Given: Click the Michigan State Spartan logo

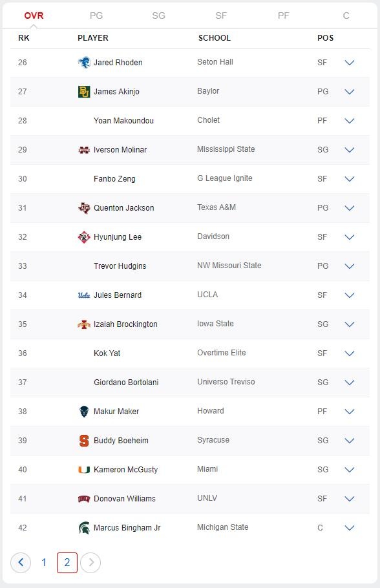Looking at the screenshot, I should (x=84, y=528).
